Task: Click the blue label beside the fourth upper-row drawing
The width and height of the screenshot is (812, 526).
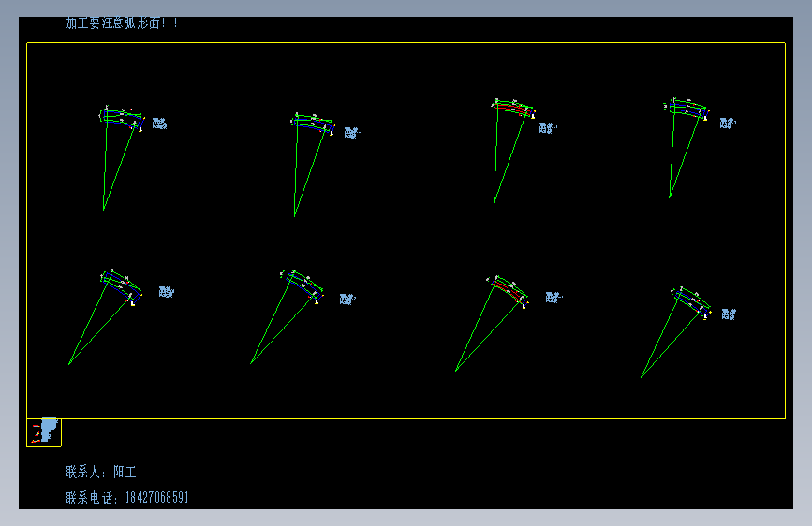Action: tap(728, 124)
